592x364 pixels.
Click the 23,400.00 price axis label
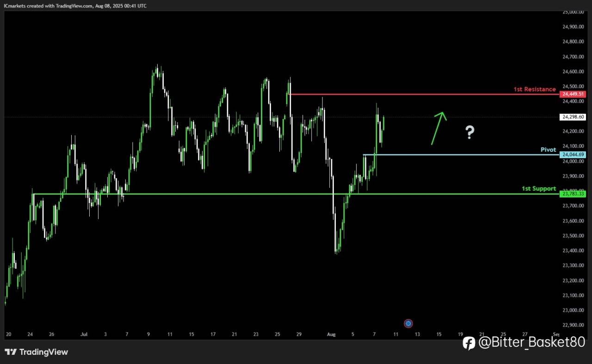coord(573,251)
